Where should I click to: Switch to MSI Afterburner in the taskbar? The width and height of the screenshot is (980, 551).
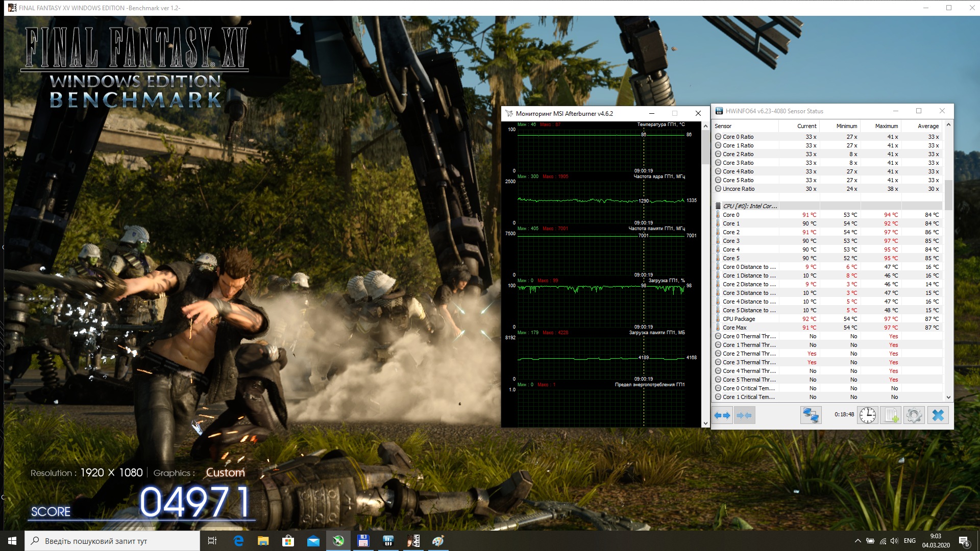tap(338, 541)
